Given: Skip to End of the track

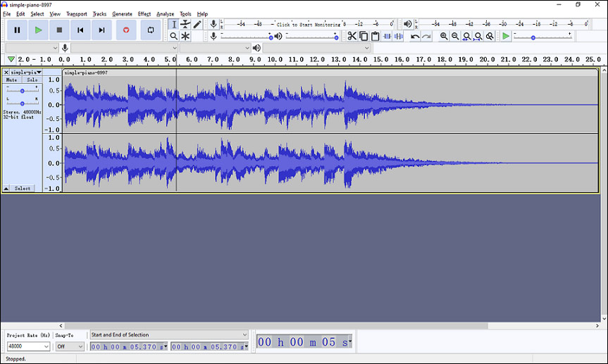Looking at the screenshot, I should pos(101,30).
